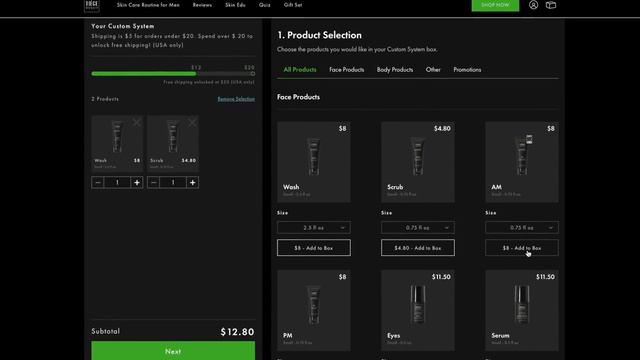The width and height of the screenshot is (640, 360).
Task: Switch to All Products tab
Action: (300, 70)
